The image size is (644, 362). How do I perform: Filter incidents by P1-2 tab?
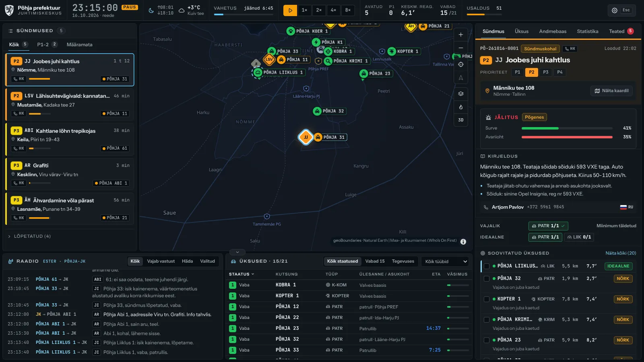coord(47,45)
